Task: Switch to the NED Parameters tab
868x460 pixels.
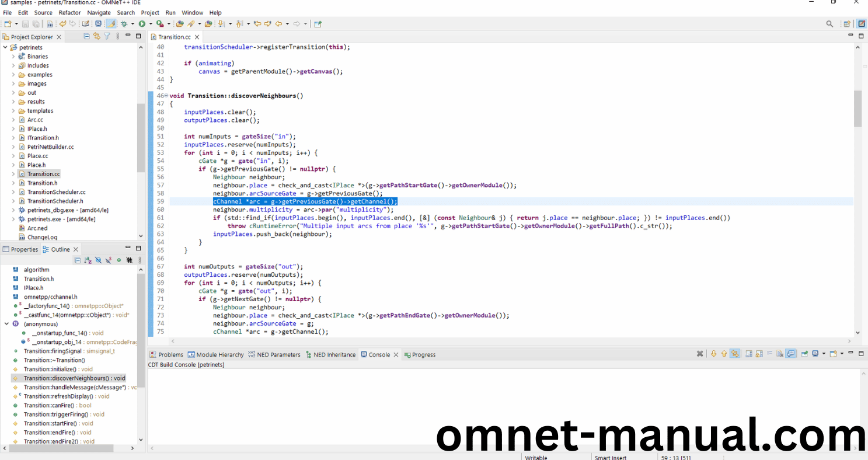Action: tap(274, 354)
